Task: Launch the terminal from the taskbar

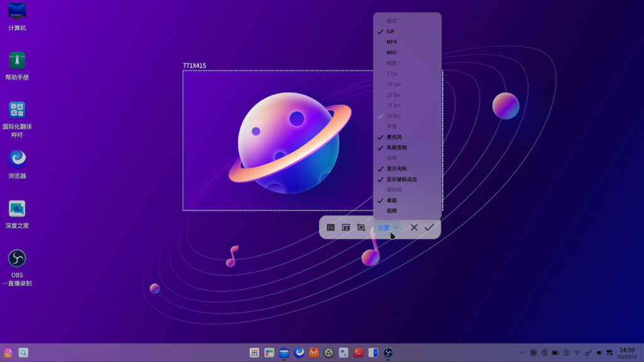Action: (358, 353)
